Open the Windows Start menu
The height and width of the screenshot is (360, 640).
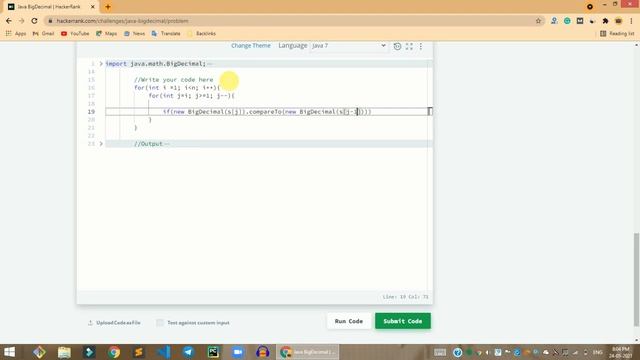tap(9, 352)
